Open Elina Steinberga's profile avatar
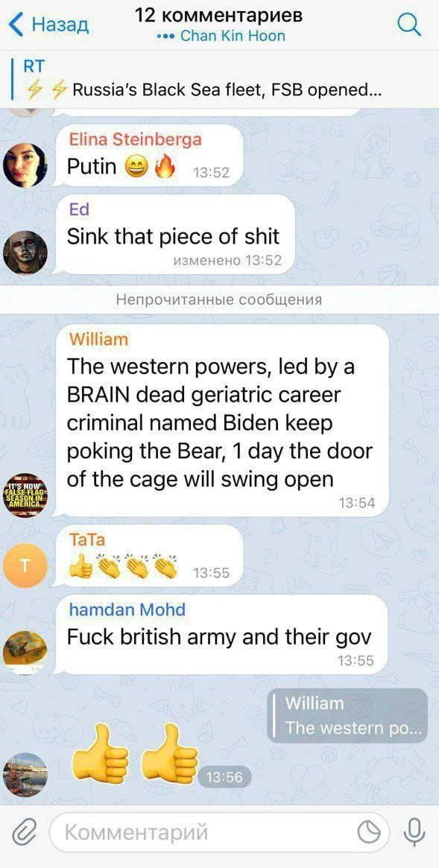This screenshot has width=439, height=868. click(x=25, y=165)
